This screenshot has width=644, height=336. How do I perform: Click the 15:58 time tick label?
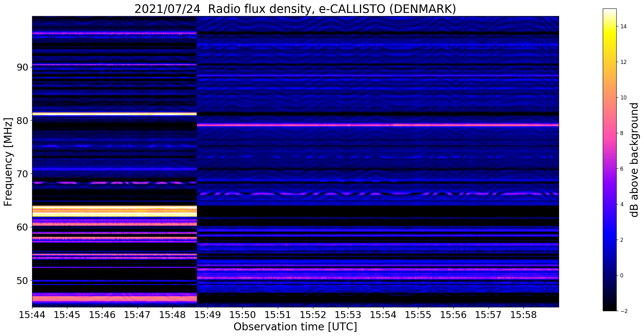click(x=524, y=315)
